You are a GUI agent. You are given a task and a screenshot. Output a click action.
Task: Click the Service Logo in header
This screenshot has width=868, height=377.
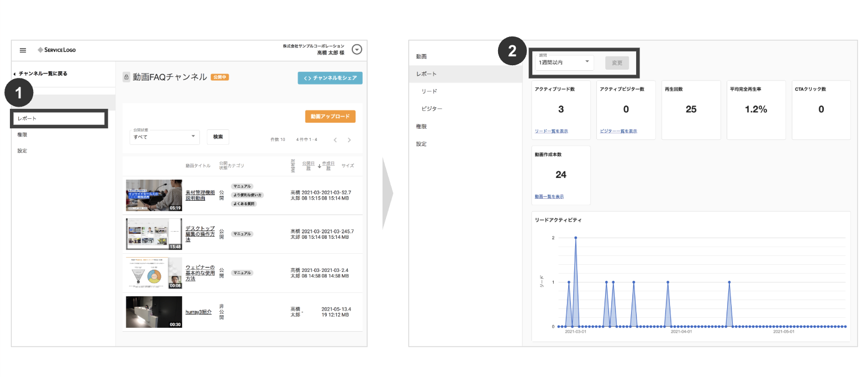click(x=57, y=50)
